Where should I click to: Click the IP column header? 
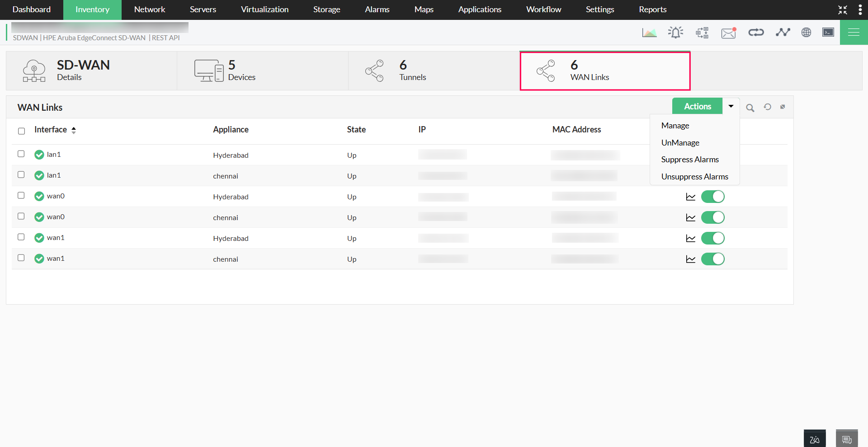pos(422,130)
